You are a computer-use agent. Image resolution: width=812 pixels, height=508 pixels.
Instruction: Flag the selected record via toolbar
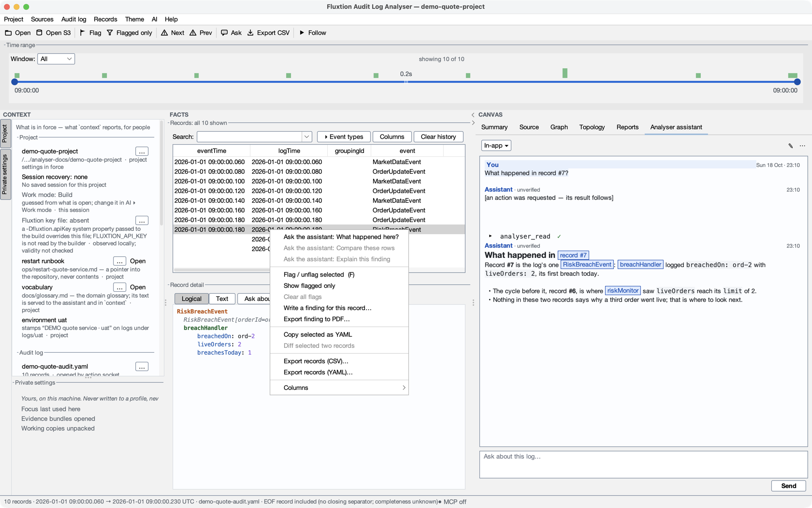[x=90, y=33]
